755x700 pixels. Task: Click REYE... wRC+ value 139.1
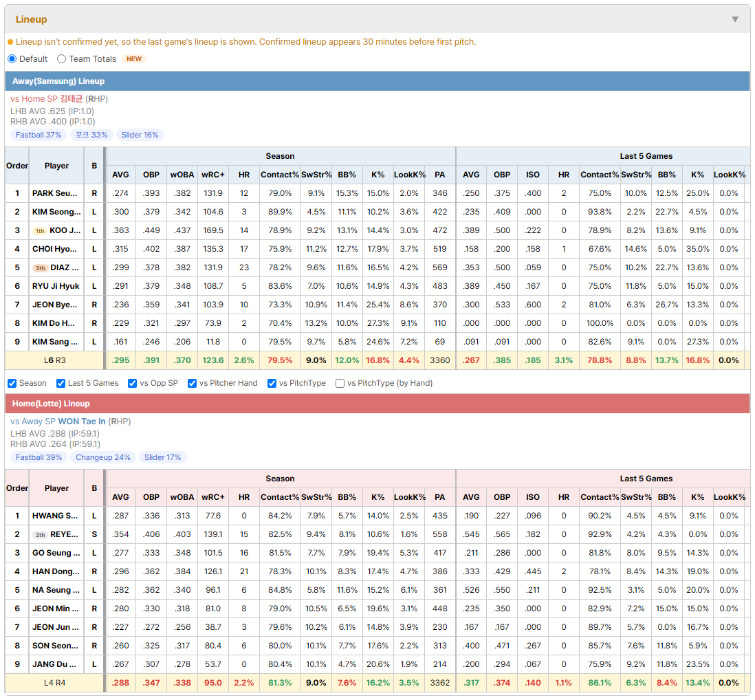point(213,534)
